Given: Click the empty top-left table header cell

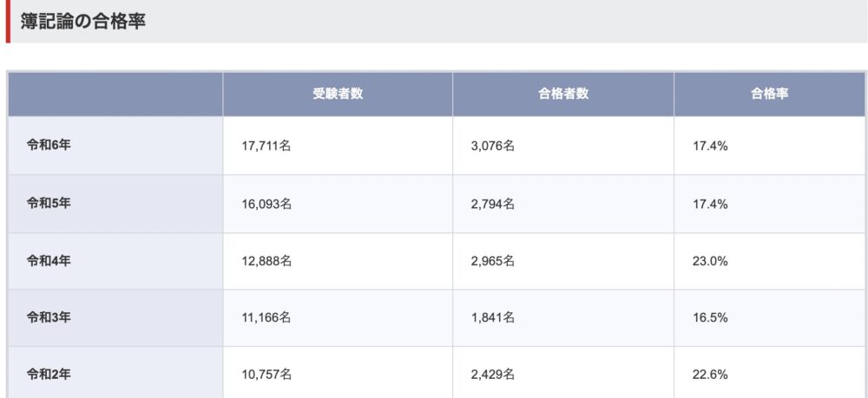Looking at the screenshot, I should point(115,94).
